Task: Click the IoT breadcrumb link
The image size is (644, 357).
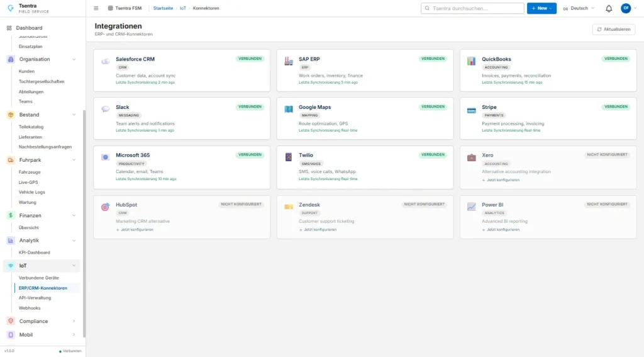Action: [183, 8]
